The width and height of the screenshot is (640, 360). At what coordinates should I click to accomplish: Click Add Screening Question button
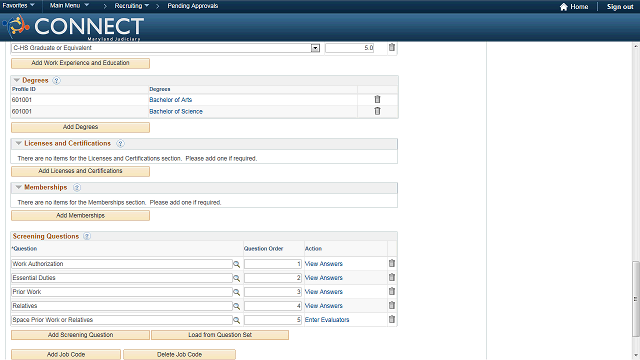click(x=80, y=335)
